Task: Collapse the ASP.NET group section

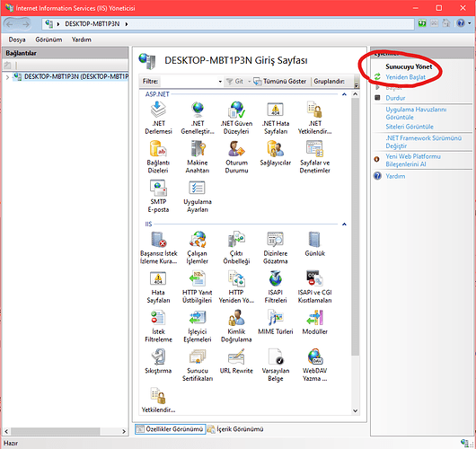Action: (344, 94)
